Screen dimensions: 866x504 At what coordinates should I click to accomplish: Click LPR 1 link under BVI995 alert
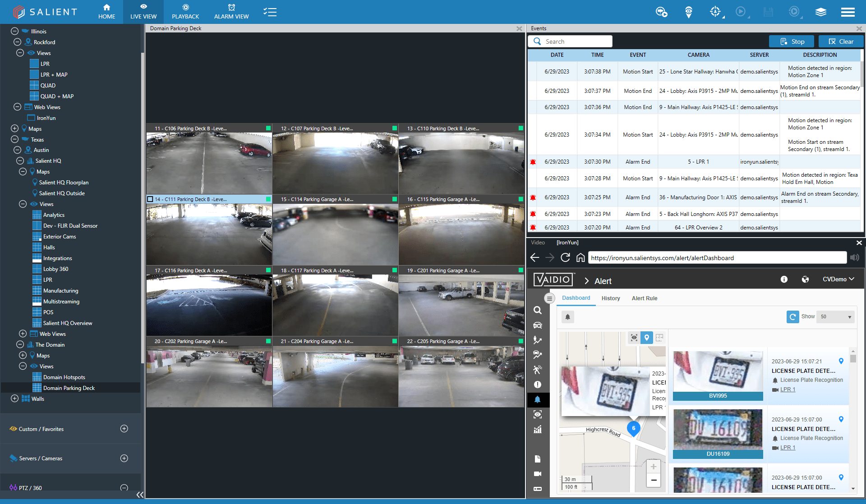788,389
